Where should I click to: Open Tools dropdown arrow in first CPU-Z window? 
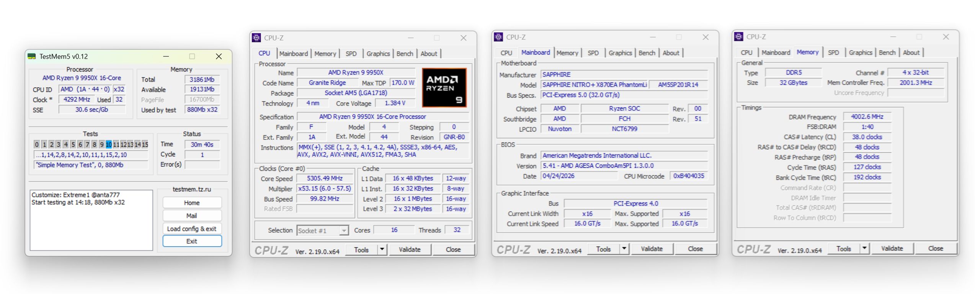(382, 250)
